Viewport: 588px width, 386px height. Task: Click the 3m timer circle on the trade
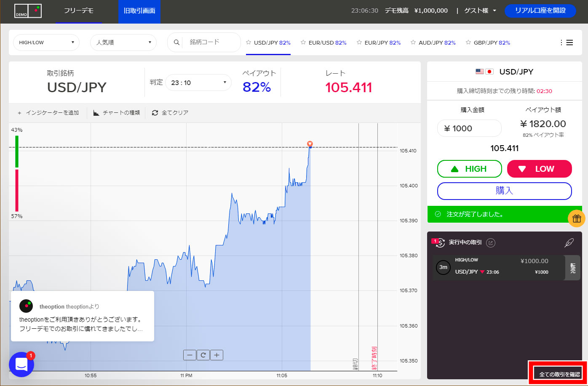click(x=443, y=267)
